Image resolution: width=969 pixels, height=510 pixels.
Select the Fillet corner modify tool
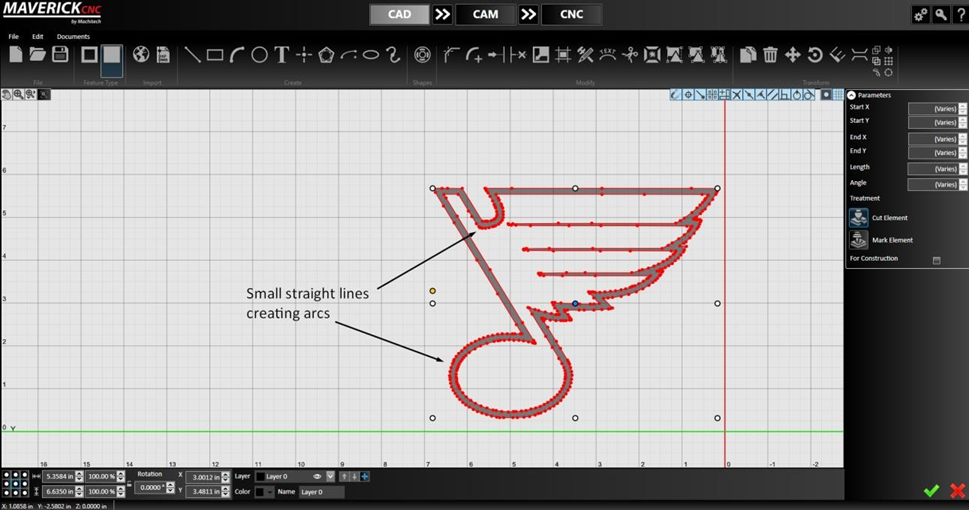pos(452,55)
